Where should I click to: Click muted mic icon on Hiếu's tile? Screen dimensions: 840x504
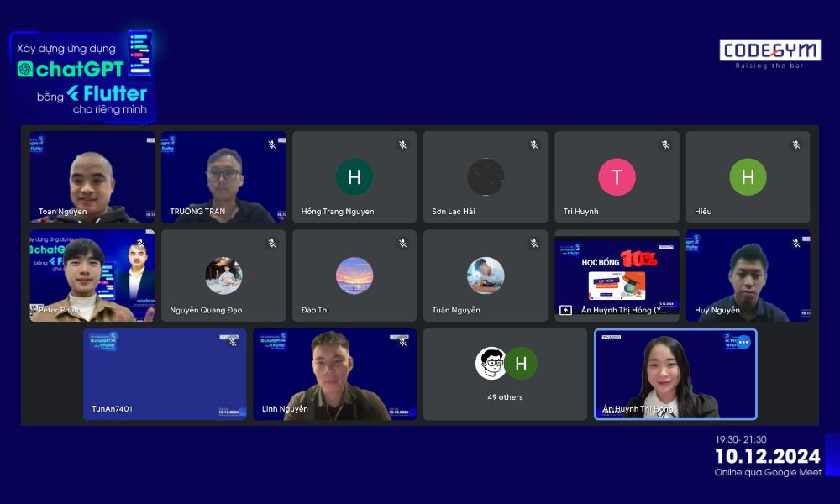pyautogui.click(x=795, y=145)
